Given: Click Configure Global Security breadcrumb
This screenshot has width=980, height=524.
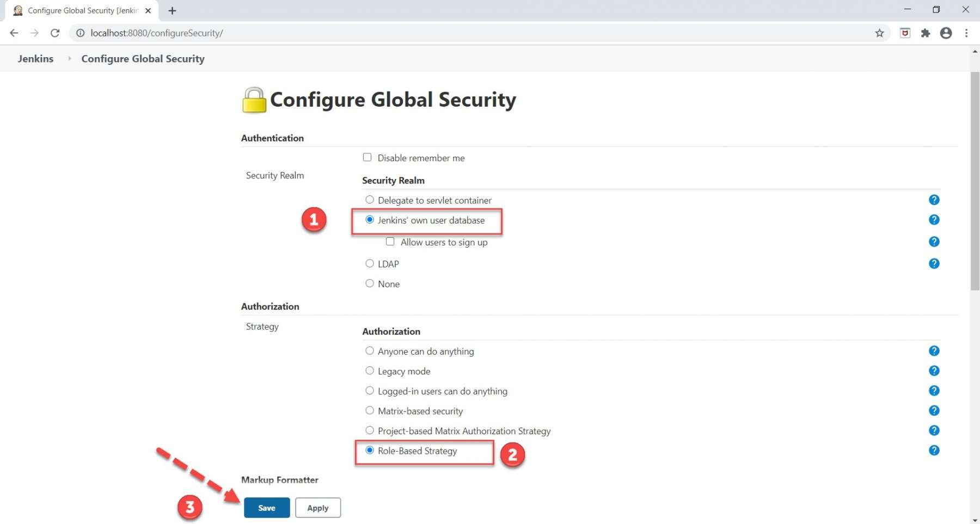Looking at the screenshot, I should tap(143, 58).
